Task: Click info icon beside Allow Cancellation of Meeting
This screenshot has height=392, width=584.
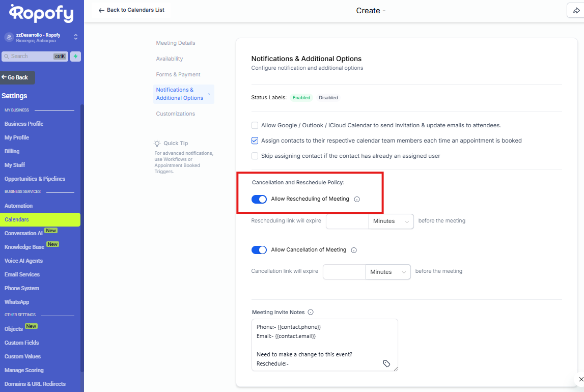Action: tap(354, 250)
